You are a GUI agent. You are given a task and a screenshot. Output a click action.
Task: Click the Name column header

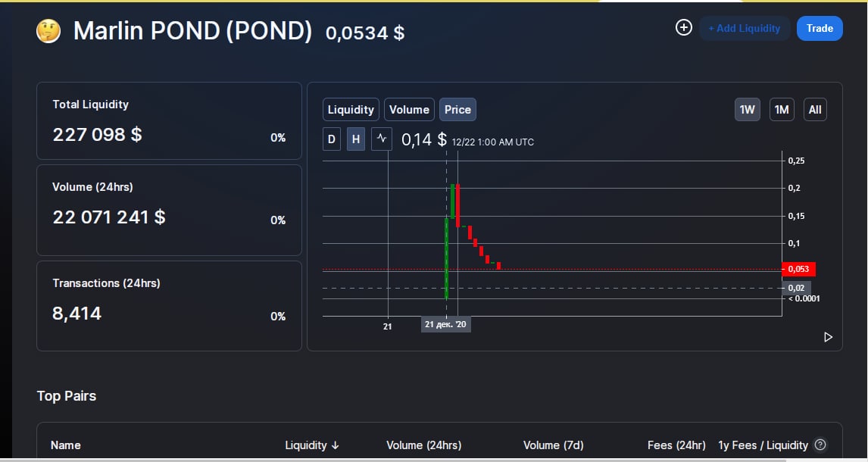coord(65,445)
